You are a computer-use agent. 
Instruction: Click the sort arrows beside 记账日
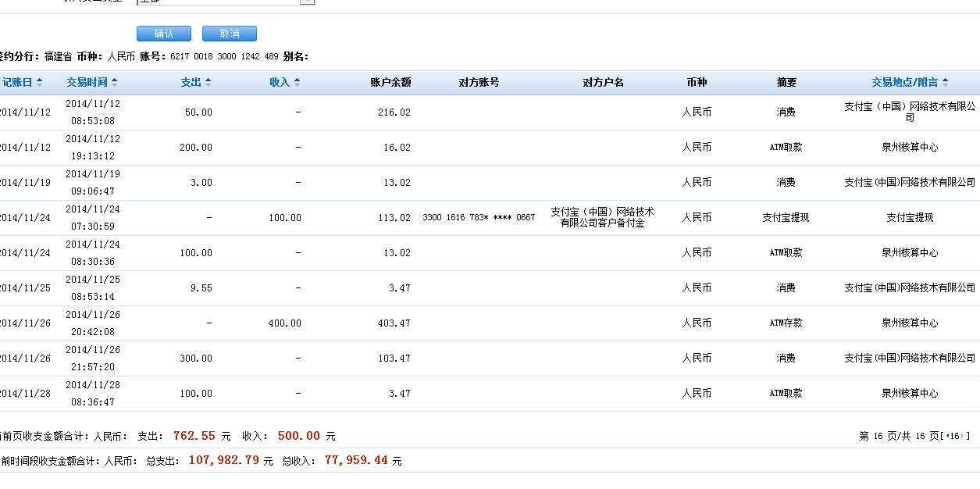click(x=40, y=83)
